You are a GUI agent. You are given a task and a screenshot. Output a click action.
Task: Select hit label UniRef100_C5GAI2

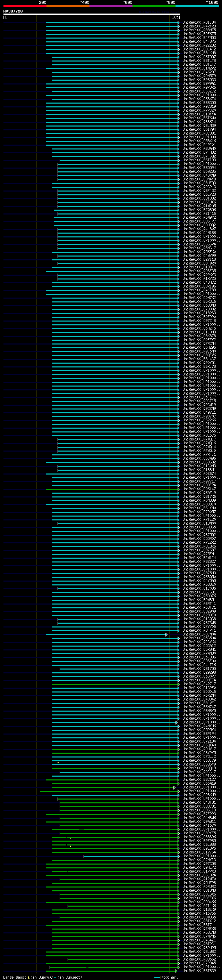click(x=199, y=646)
